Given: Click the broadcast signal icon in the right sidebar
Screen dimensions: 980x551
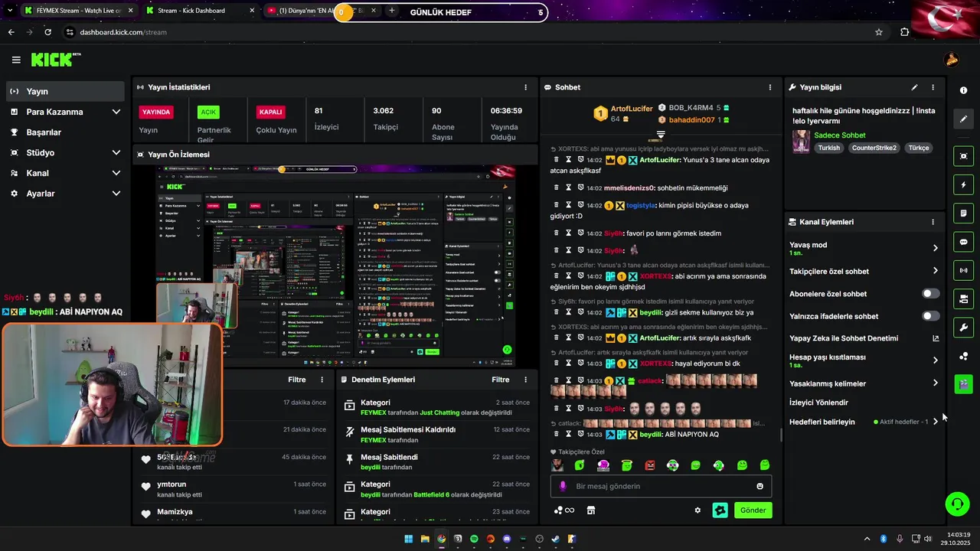Looking at the screenshot, I should (x=963, y=270).
